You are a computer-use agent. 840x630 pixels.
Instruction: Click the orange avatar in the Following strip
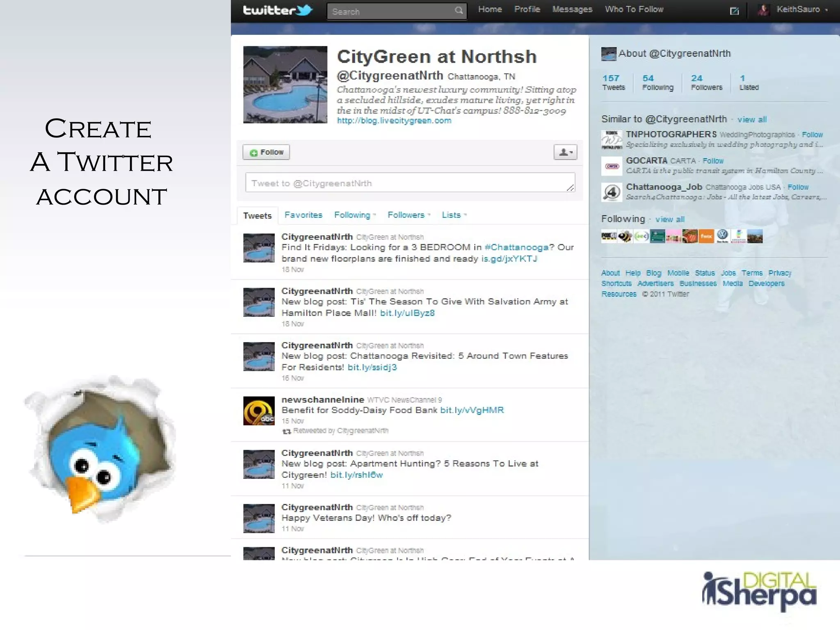pos(706,236)
